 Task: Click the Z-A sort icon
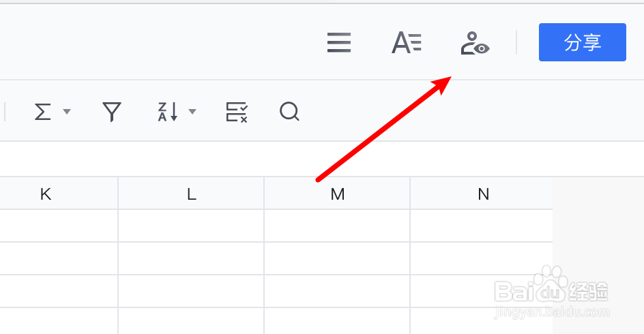point(167,112)
